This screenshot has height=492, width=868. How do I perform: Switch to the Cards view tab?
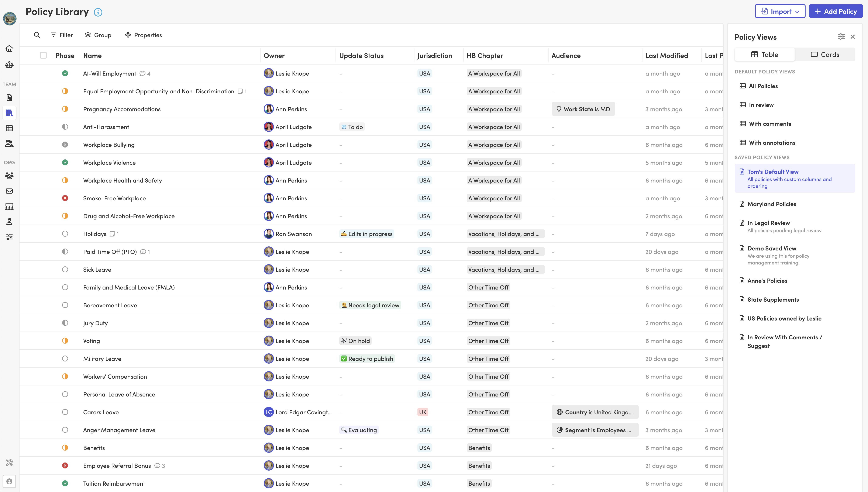pos(825,55)
